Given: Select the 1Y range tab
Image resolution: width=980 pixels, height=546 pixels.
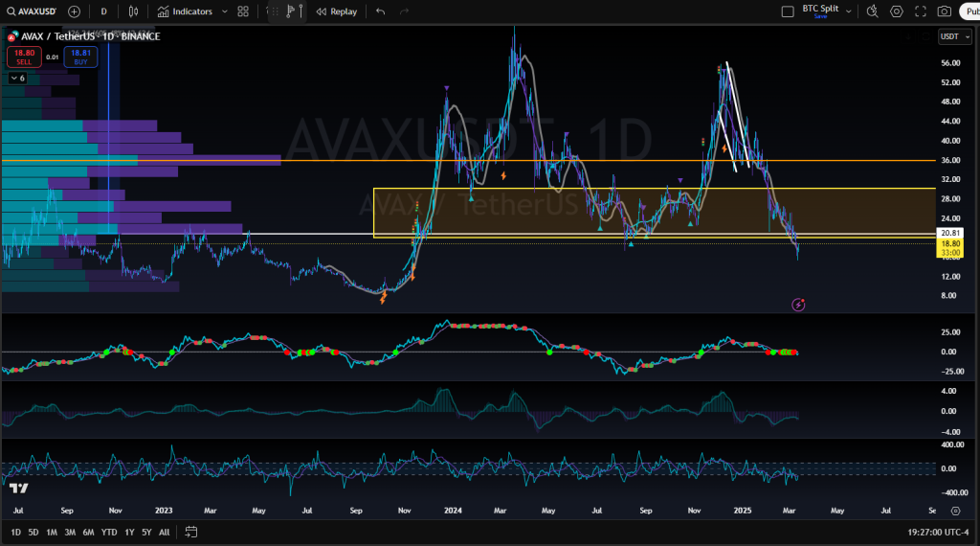Looking at the screenshot, I should tap(129, 533).
